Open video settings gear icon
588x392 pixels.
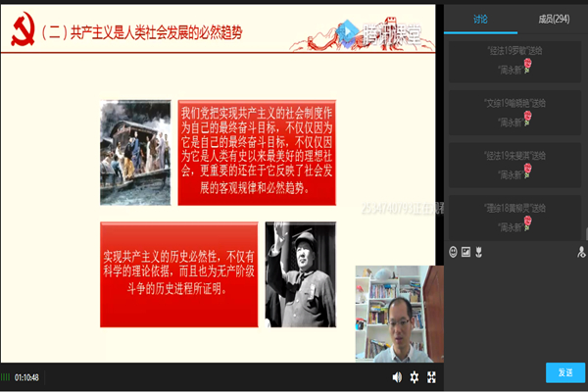point(415,377)
